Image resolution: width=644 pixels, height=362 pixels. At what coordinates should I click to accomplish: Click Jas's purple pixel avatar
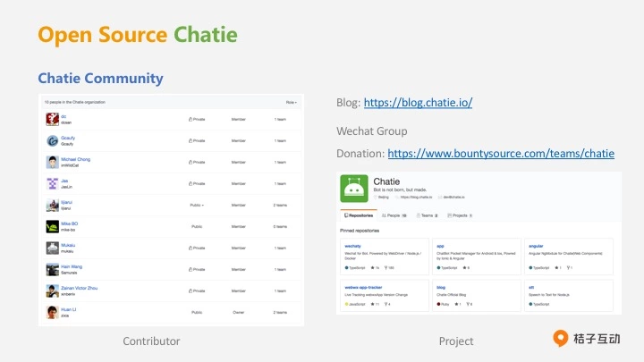[x=52, y=183]
